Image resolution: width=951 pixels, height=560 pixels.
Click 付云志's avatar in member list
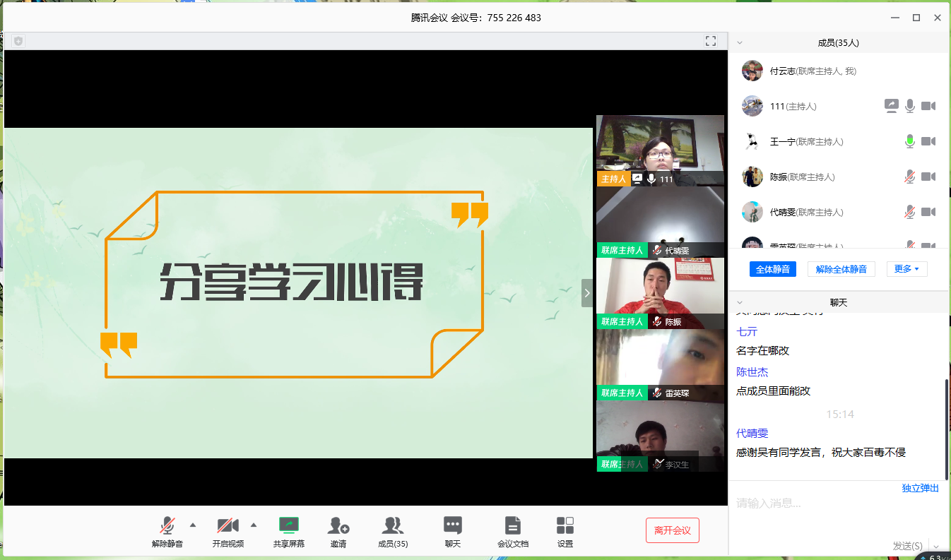pos(752,71)
